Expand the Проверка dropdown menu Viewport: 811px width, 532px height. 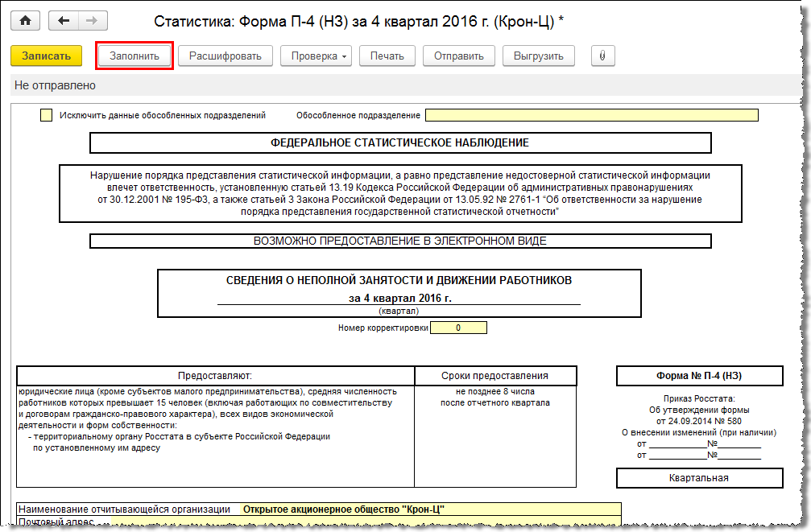tap(316, 56)
